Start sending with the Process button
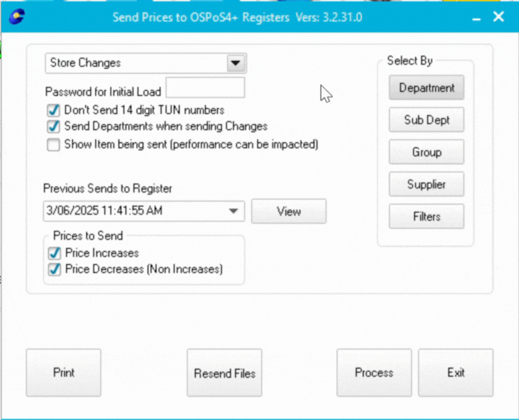 point(374,372)
